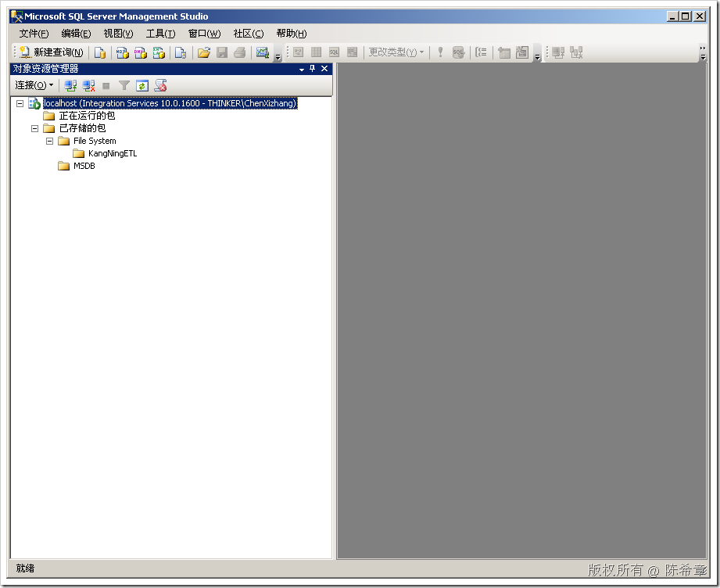The height and width of the screenshot is (588, 720).
Task: Start an Analysis Services DMX Query
Action: tap(141, 52)
